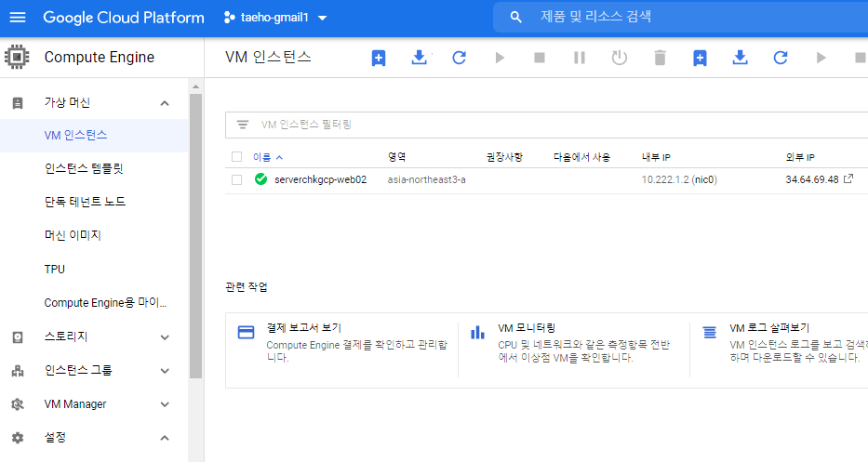Expand the VM Manager section chevron

(x=165, y=404)
